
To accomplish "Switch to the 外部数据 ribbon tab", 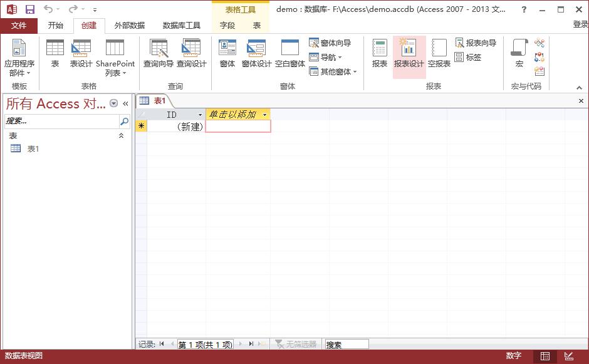I will pos(129,25).
